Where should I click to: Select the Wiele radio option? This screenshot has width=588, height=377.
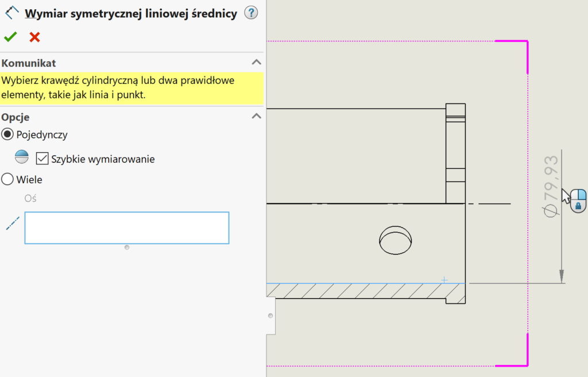click(x=7, y=179)
